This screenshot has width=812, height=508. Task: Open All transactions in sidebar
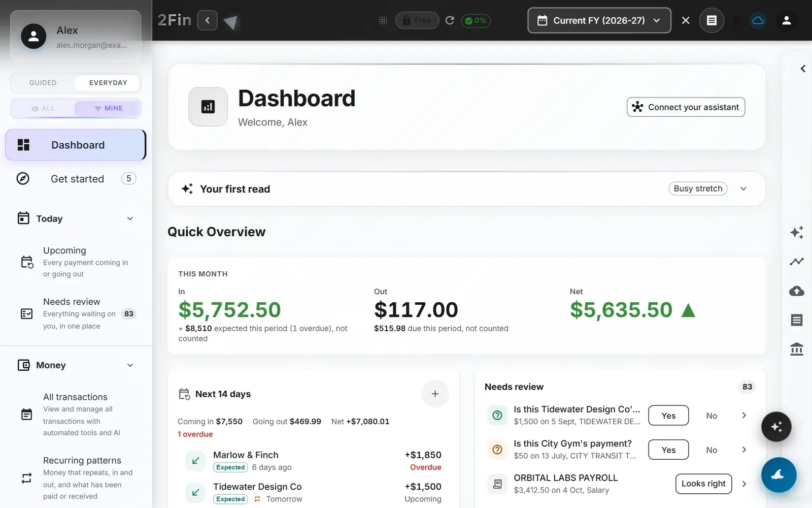pyautogui.click(x=76, y=415)
